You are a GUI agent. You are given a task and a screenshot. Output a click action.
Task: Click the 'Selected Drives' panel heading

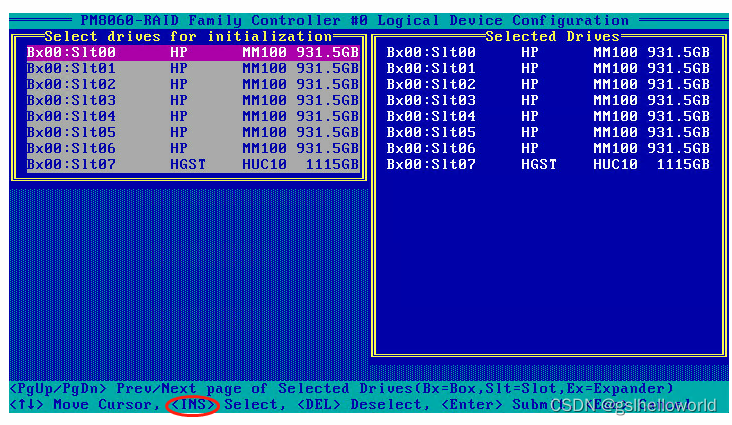point(552,36)
